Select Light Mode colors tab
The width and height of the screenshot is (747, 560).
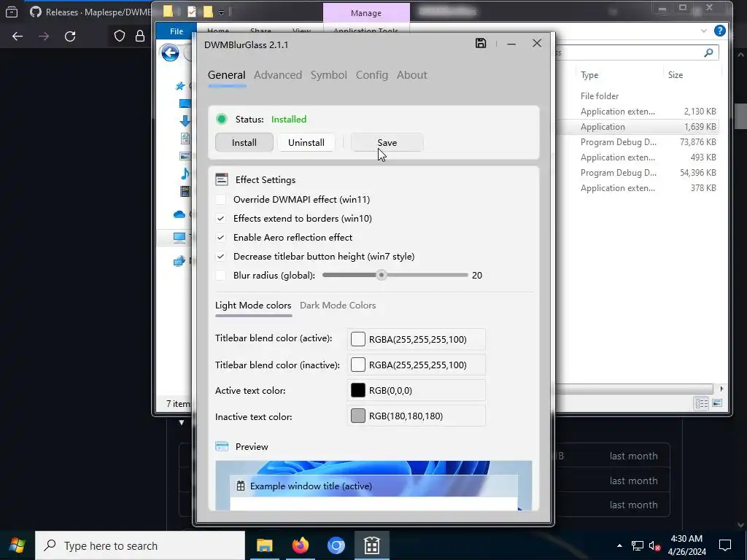pyautogui.click(x=253, y=306)
